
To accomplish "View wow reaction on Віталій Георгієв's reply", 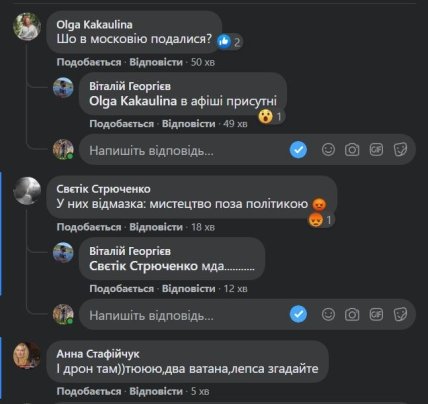I will coord(271,117).
